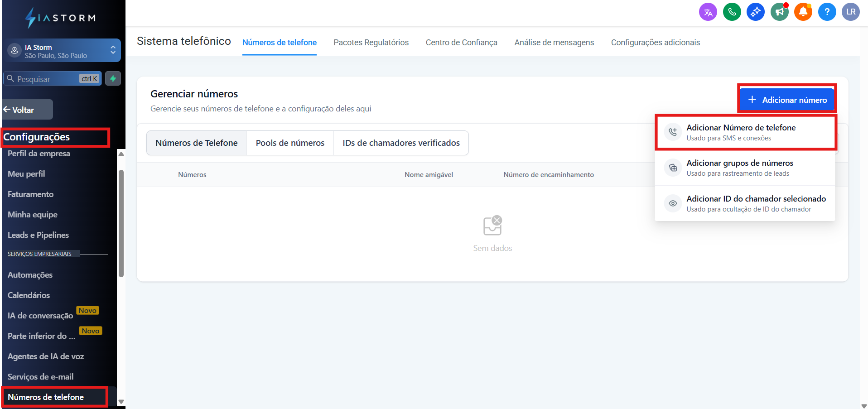
Task: Expand the IA Storm account switcher
Action: click(x=63, y=51)
